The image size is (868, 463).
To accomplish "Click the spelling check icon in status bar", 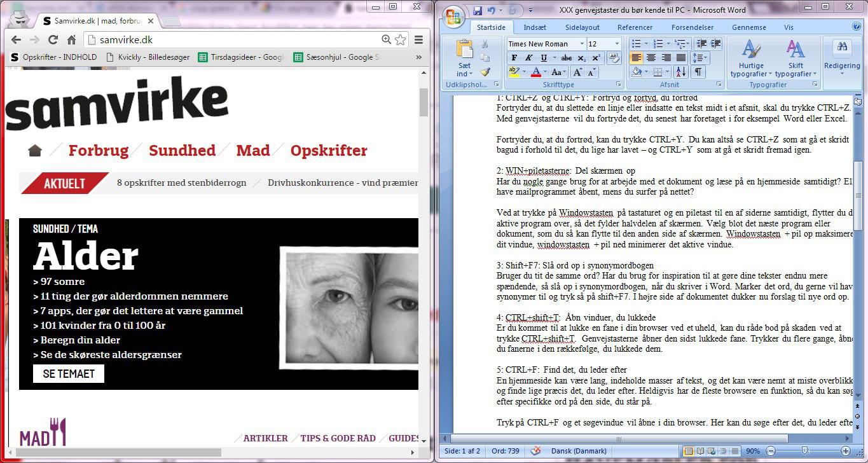I will pos(536,451).
